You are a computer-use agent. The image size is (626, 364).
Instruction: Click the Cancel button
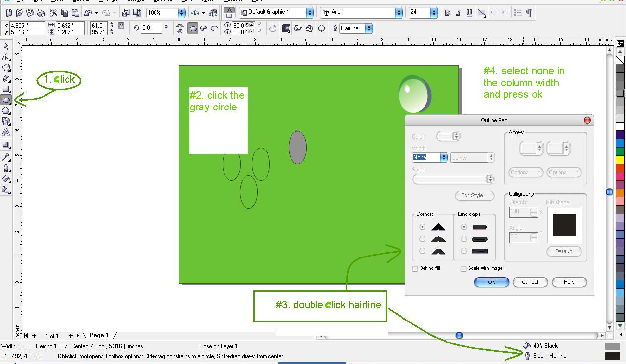(x=530, y=282)
